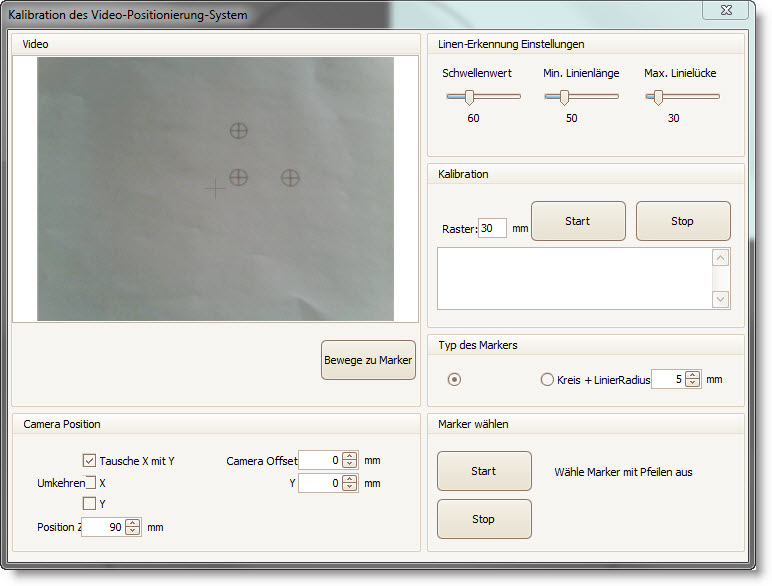Click the calibration log scroll-down arrow
The image size is (772, 586).
pyautogui.click(x=720, y=299)
